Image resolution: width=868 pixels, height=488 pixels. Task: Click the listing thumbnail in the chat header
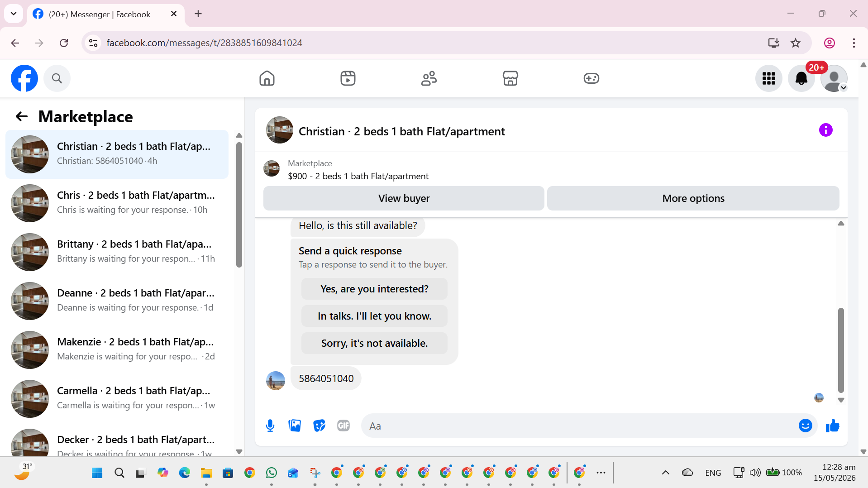coord(279,130)
